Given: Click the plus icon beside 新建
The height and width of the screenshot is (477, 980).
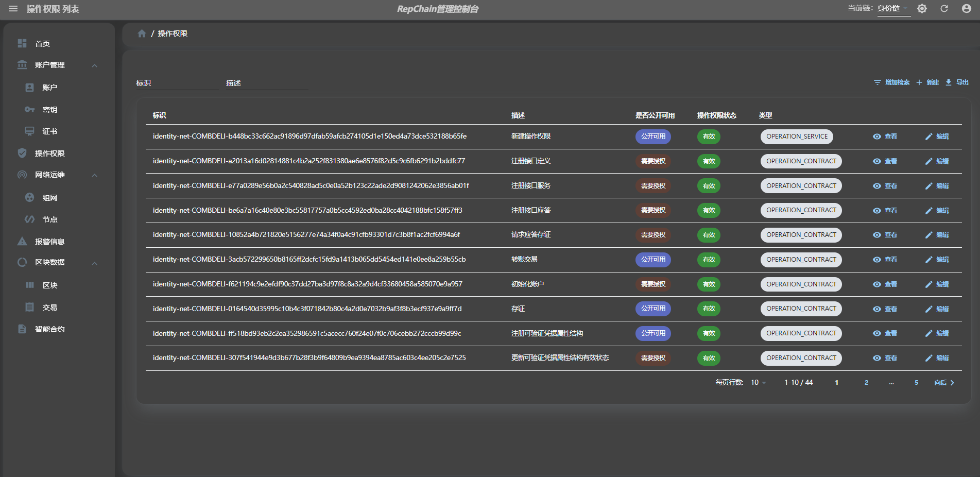Looking at the screenshot, I should click(919, 82).
